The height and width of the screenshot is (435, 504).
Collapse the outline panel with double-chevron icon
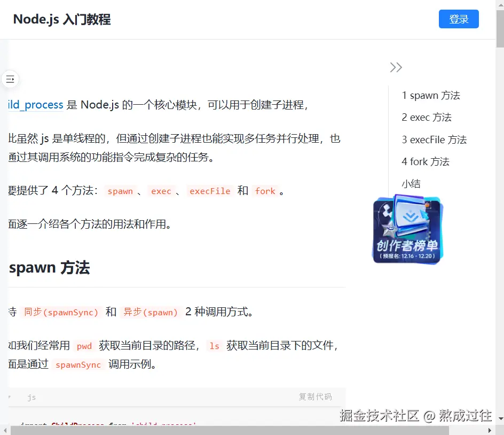pyautogui.click(x=395, y=67)
